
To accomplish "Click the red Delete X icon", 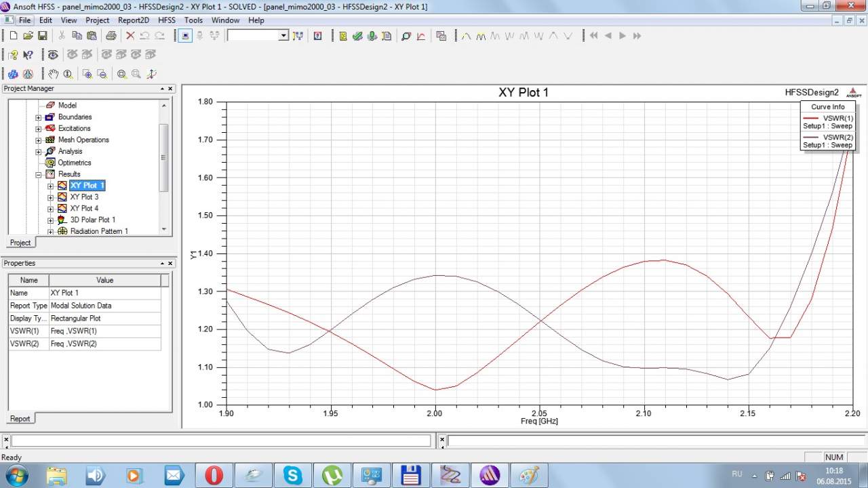I will pyautogui.click(x=130, y=36).
